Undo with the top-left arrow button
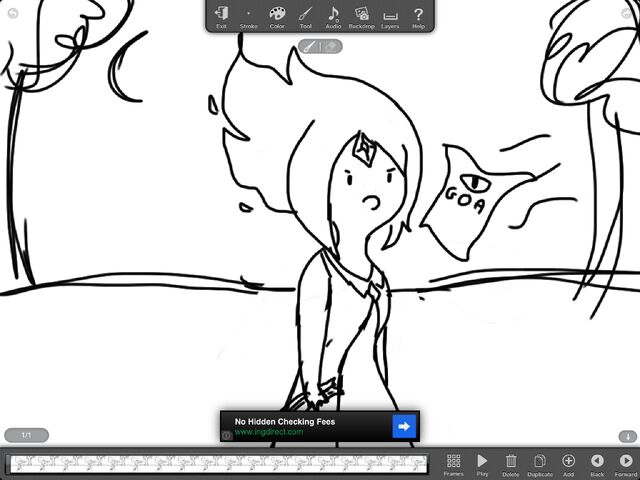 coord(13,13)
